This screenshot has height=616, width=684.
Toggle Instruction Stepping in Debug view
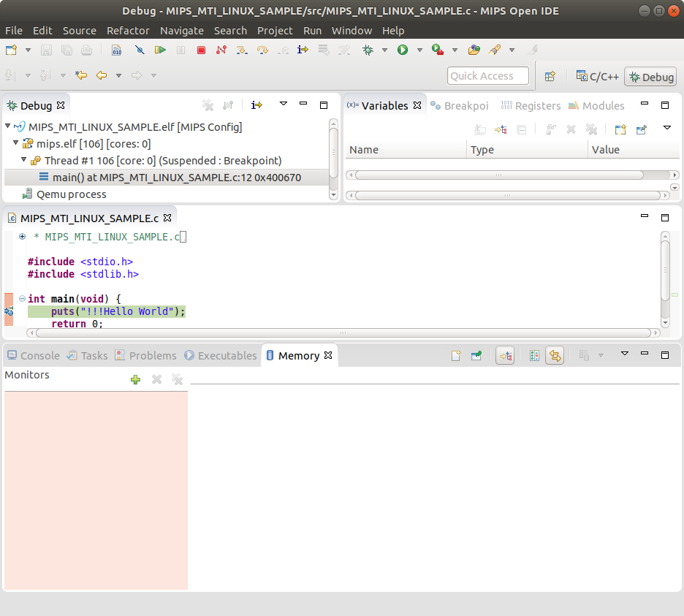(257, 104)
